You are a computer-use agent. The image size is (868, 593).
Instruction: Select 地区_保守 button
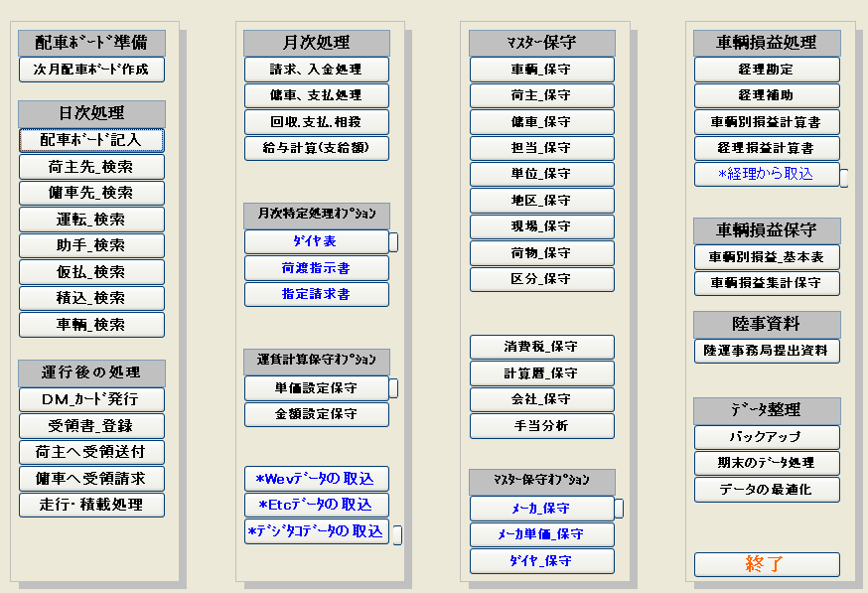(x=542, y=201)
